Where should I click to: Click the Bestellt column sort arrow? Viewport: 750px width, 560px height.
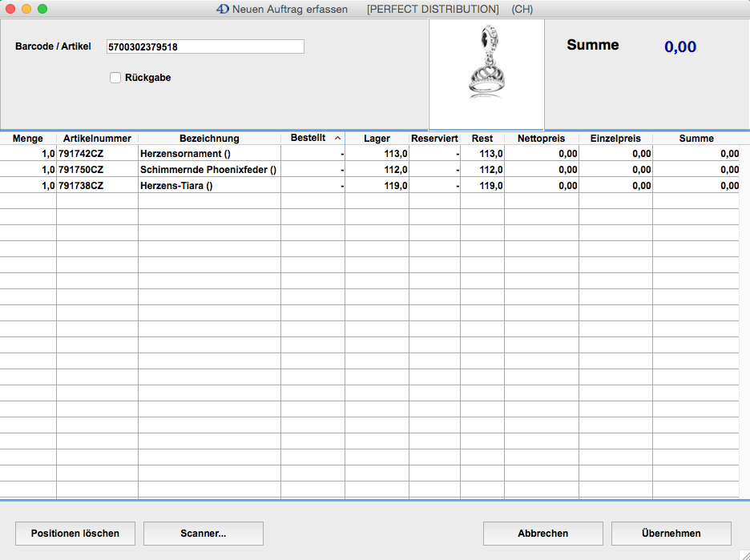pos(337,139)
